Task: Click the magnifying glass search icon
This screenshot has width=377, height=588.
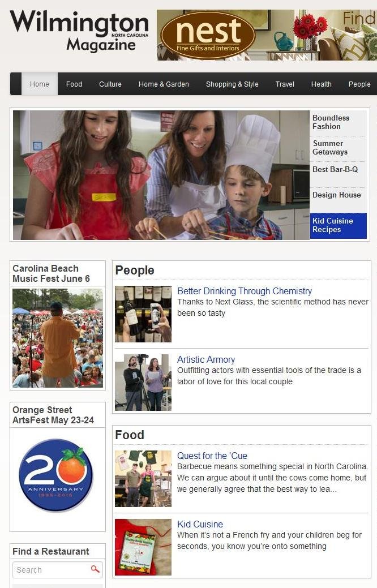Action: pyautogui.click(x=95, y=569)
